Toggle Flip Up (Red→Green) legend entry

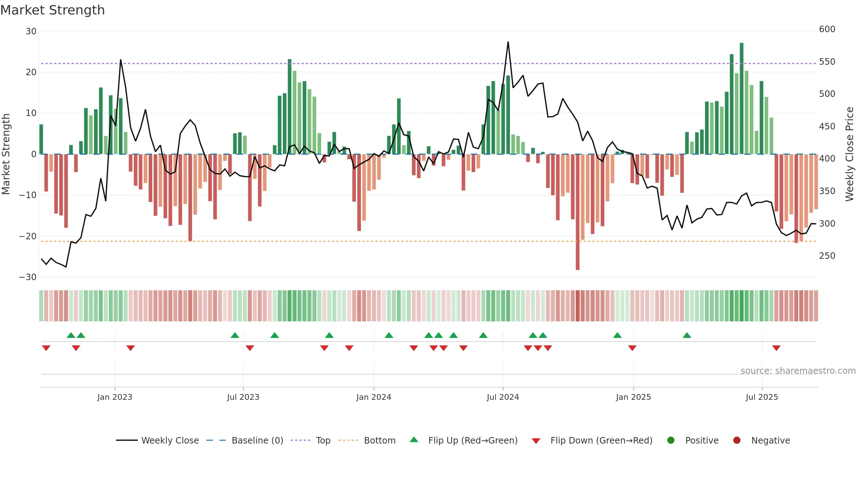[464, 440]
